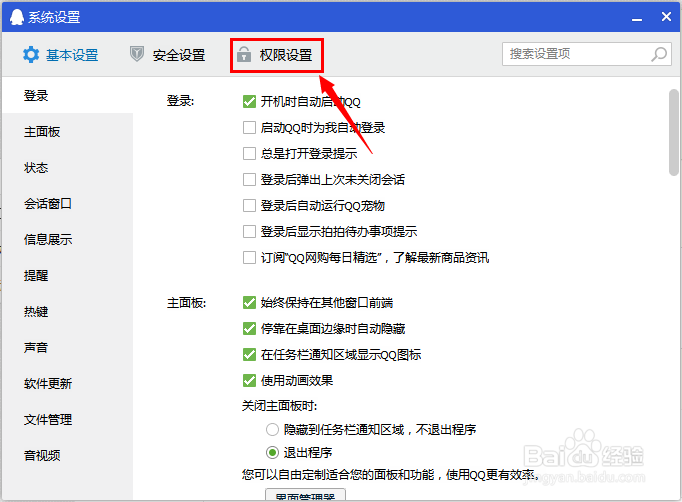This screenshot has height=502, width=682.
Task: Select 隐藏到任务栏通知区域 radio option
Action: click(x=272, y=430)
